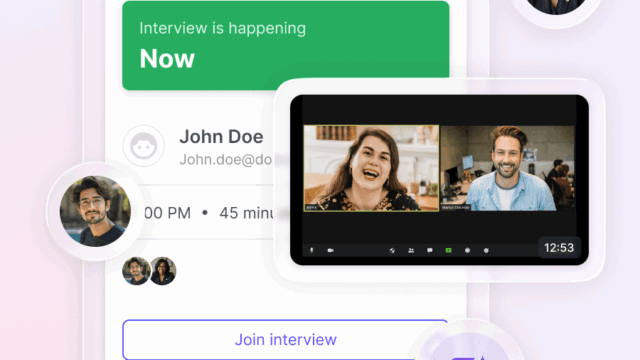Click the small male interviewer avatar
Image resolution: width=640 pixels, height=360 pixels.
[136, 271]
